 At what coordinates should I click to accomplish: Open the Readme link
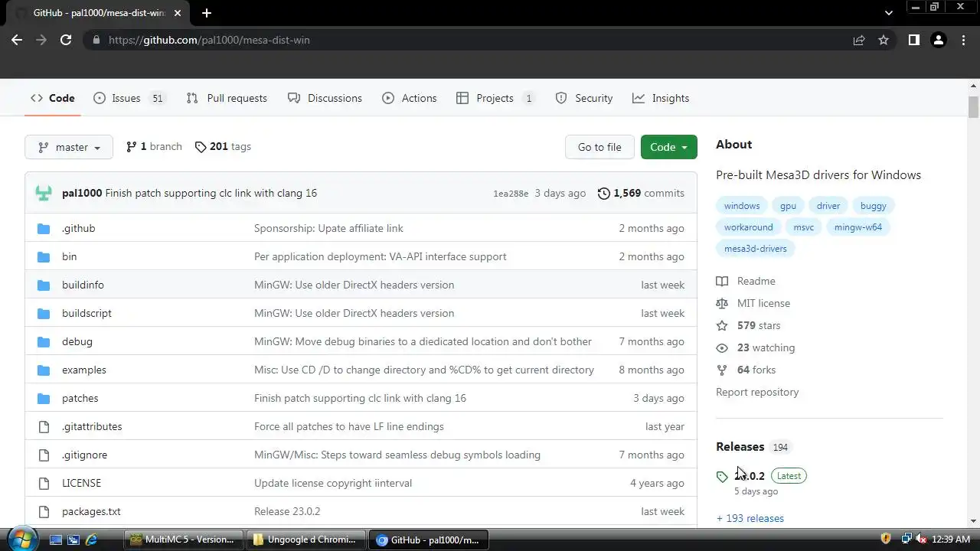[x=746, y=281]
